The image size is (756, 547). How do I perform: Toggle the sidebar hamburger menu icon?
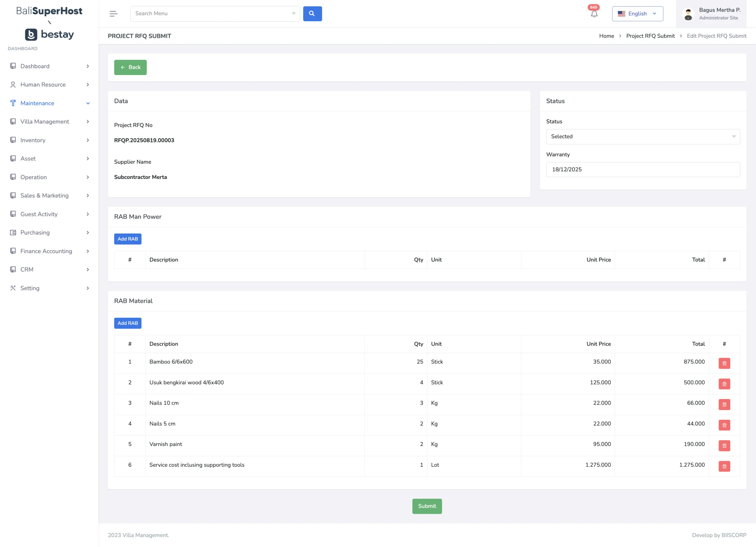113,14
